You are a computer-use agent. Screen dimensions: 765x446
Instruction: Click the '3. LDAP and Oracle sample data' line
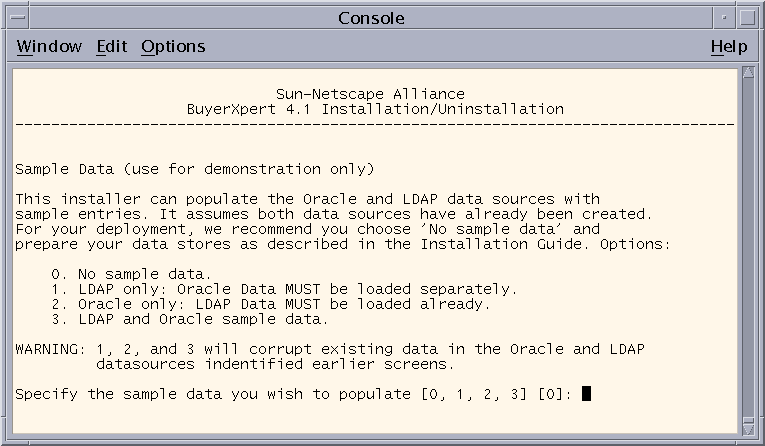tap(189, 319)
